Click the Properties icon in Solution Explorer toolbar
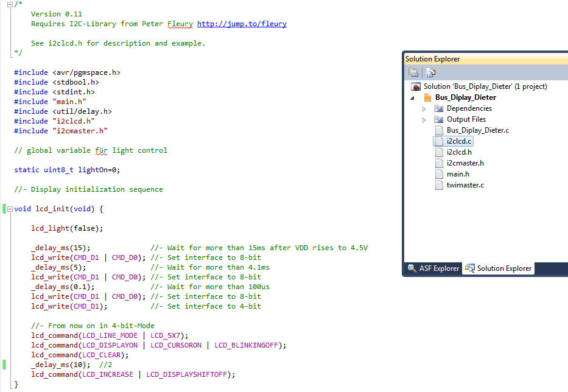The image size is (568, 392). coord(413,72)
